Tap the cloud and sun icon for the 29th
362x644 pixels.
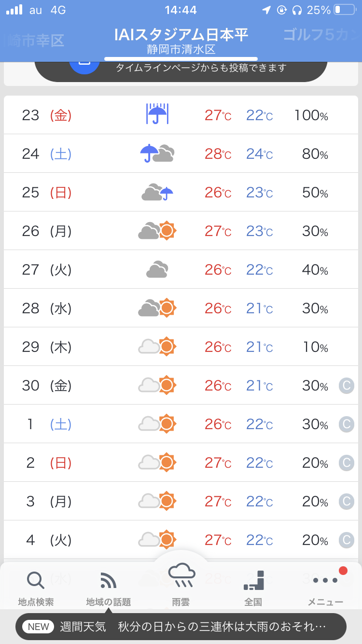click(x=157, y=347)
